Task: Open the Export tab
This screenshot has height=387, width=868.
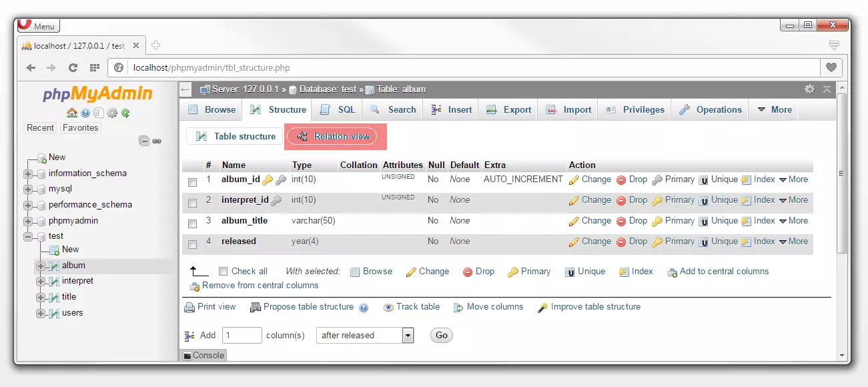Action: pyautogui.click(x=509, y=110)
